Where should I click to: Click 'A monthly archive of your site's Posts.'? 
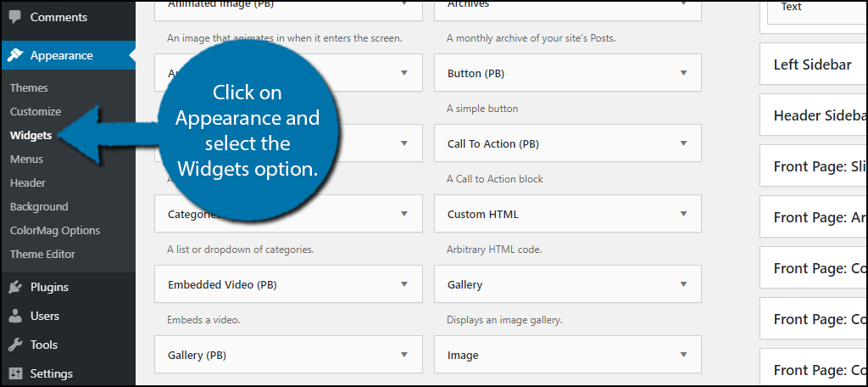(531, 39)
